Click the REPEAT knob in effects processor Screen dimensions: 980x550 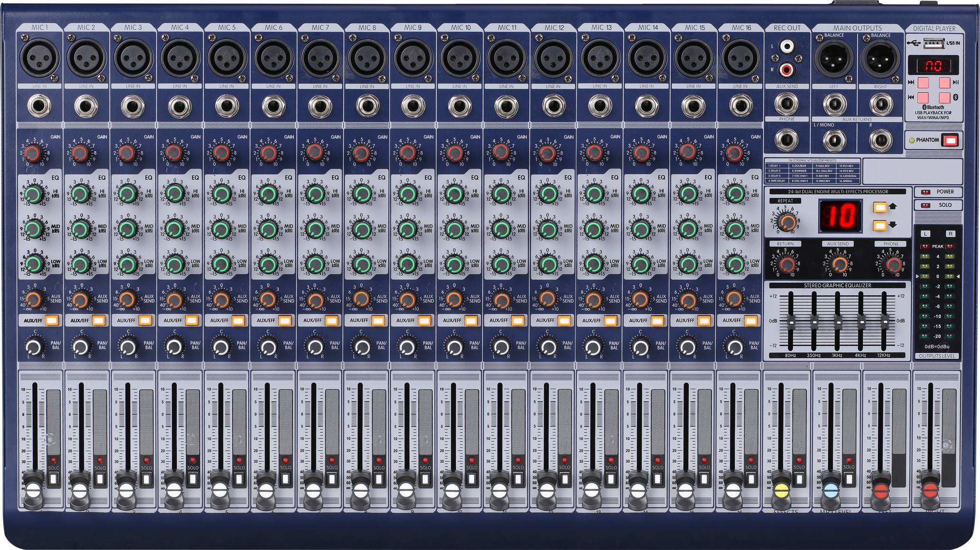point(788,222)
